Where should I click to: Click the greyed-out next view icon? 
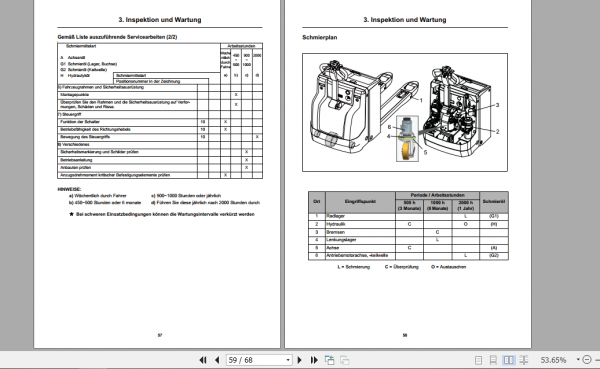[344, 360]
